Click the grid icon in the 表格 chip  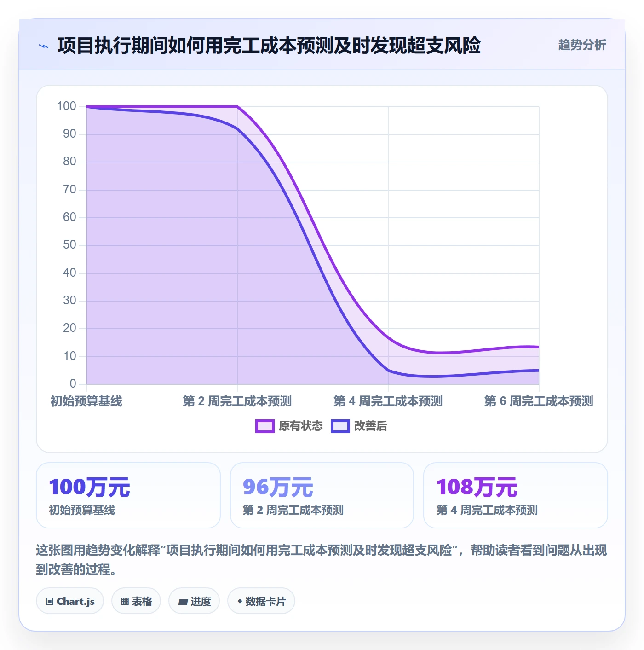(x=125, y=602)
